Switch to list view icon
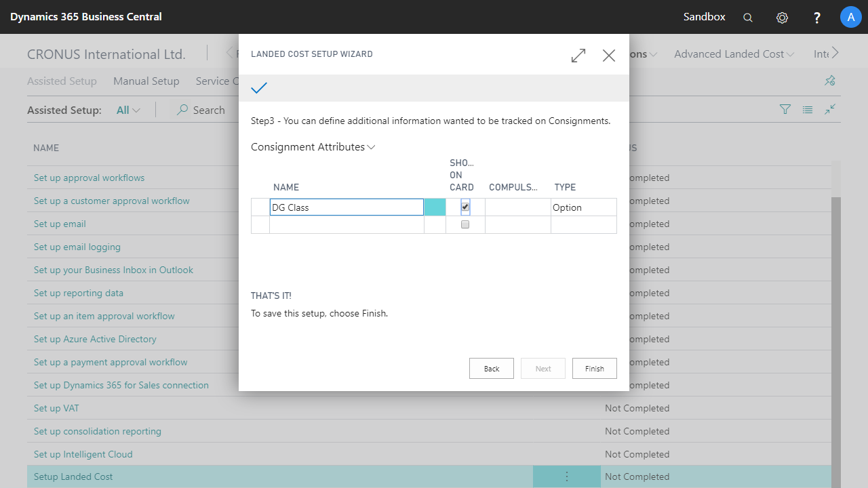 [x=808, y=109]
